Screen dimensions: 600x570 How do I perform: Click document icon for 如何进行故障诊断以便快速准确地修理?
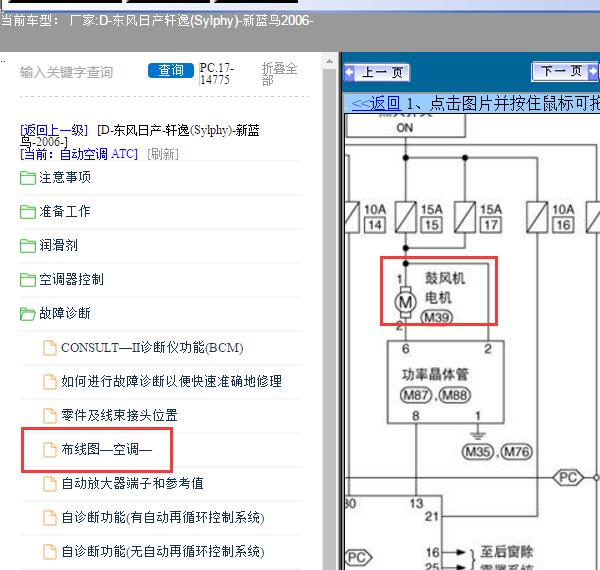pos(50,381)
